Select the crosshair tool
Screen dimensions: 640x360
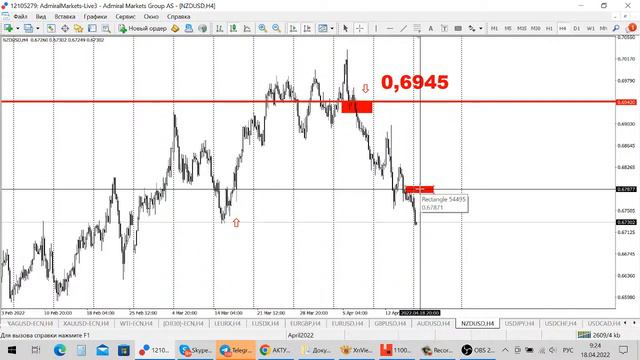[x=360, y=28]
